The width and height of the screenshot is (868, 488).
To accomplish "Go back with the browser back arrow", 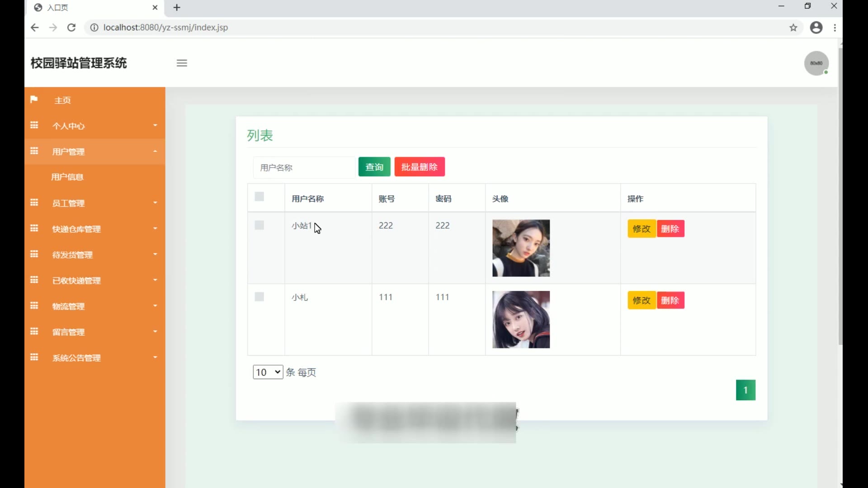I will (x=35, y=28).
